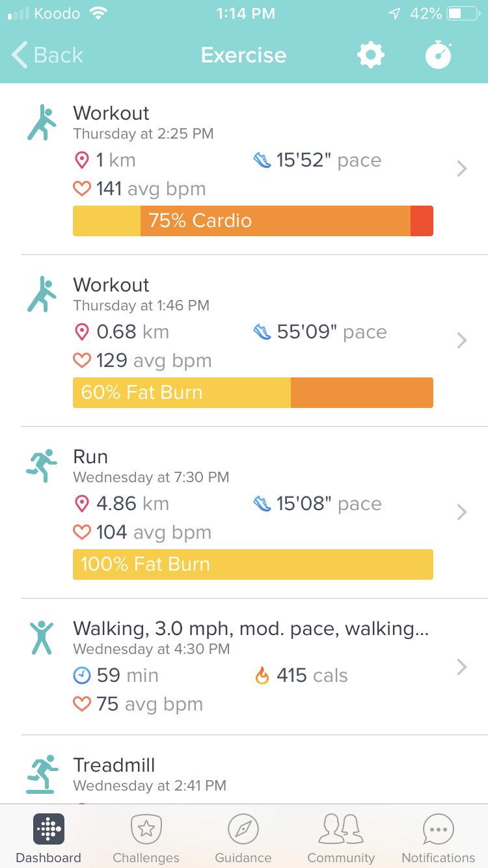Open Wednesday's Run with its chevron arrow

462,512
